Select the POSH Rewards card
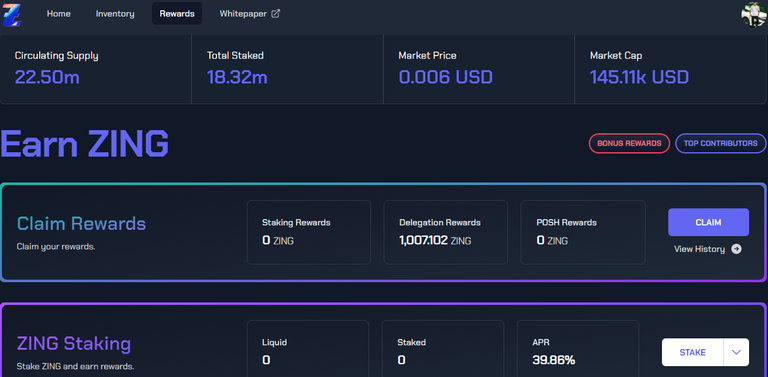This screenshot has height=377, width=768. pyautogui.click(x=583, y=233)
